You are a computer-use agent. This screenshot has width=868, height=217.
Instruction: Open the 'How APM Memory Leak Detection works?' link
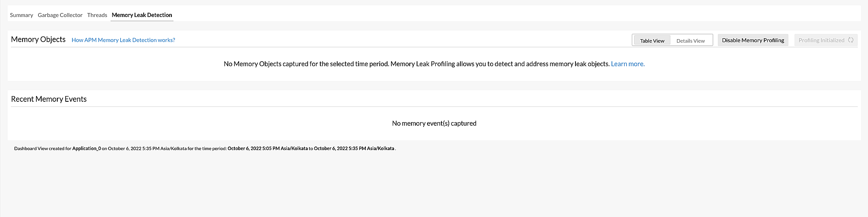coord(123,40)
